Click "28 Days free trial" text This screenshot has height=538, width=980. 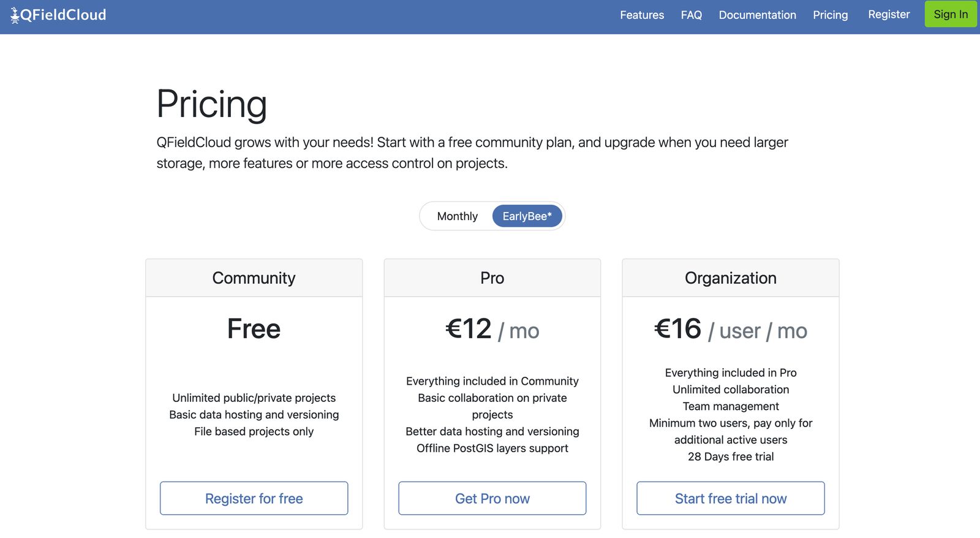click(731, 457)
